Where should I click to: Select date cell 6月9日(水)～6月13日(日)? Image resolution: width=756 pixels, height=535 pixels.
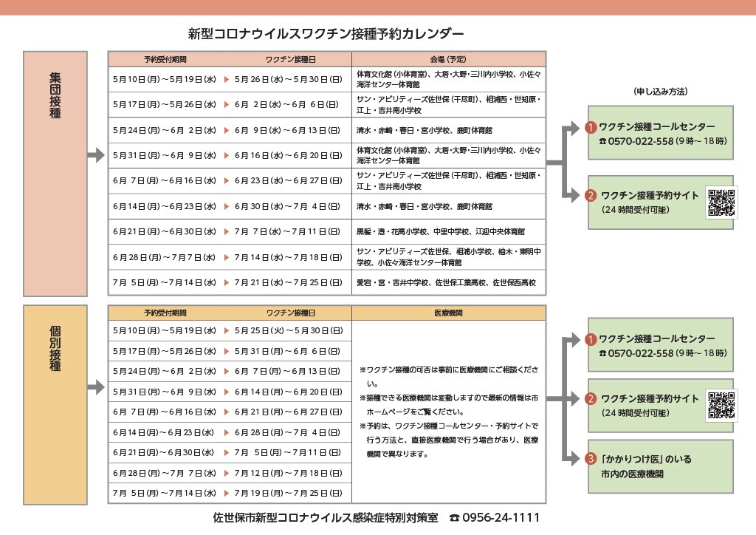click(287, 130)
